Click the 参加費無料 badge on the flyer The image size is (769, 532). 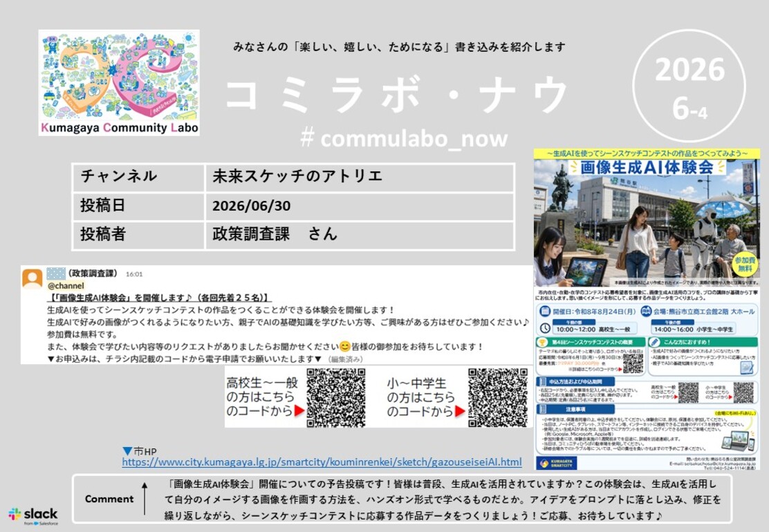(x=745, y=265)
